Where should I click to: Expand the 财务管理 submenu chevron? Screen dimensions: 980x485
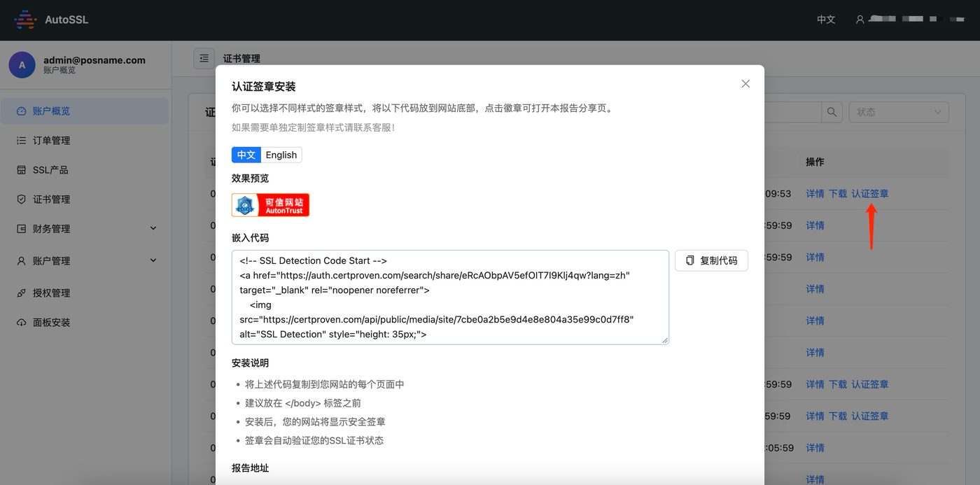pos(153,229)
